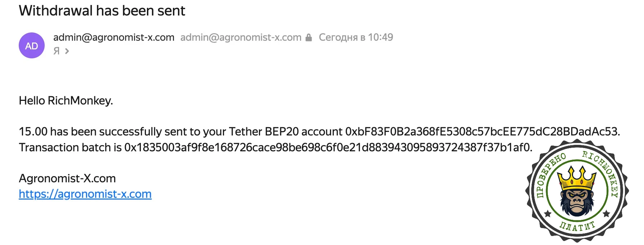Click the Tether BEP20 text
This screenshot has width=644, height=245.
tap(264, 132)
